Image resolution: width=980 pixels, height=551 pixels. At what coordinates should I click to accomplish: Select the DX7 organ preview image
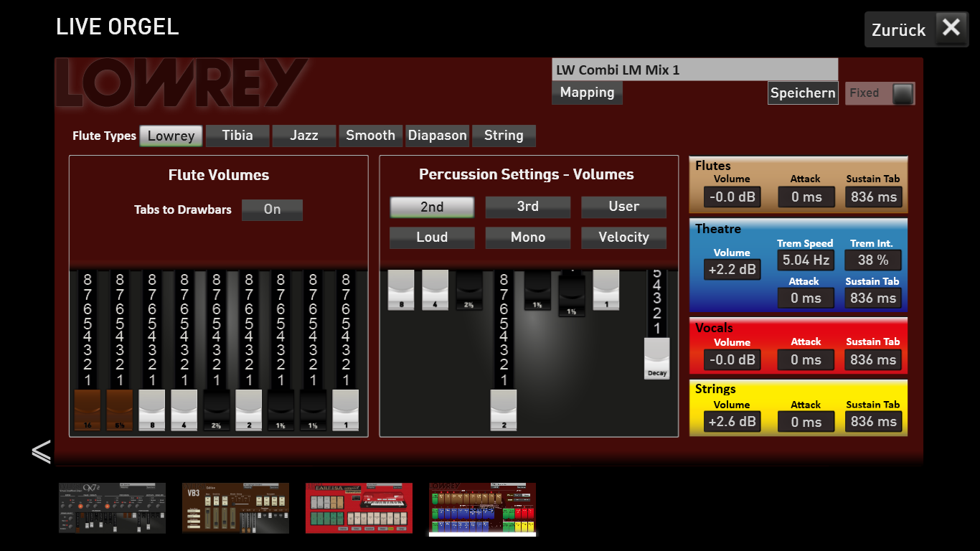click(x=112, y=508)
